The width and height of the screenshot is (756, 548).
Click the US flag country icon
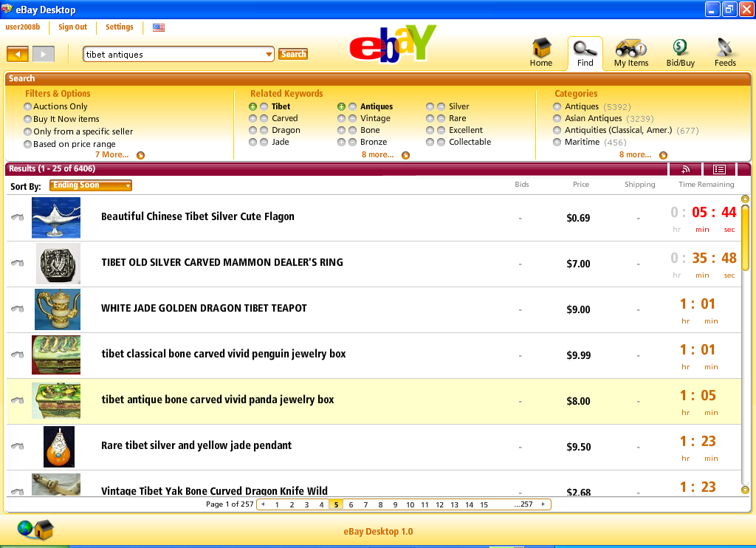pyautogui.click(x=159, y=27)
